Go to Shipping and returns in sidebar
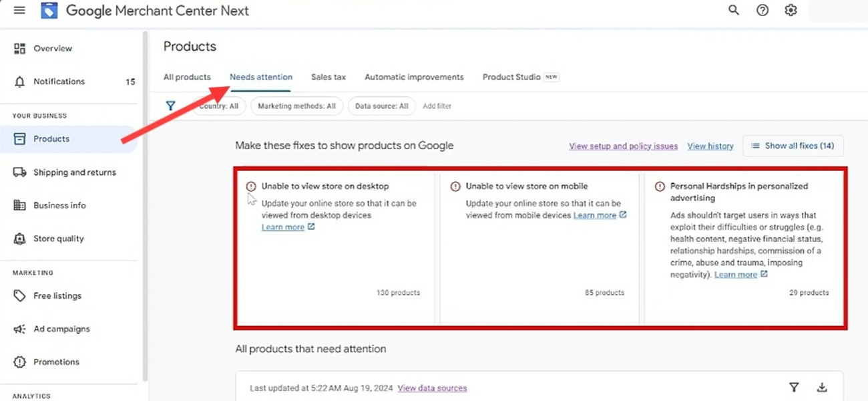The width and height of the screenshot is (868, 401). 74,172
